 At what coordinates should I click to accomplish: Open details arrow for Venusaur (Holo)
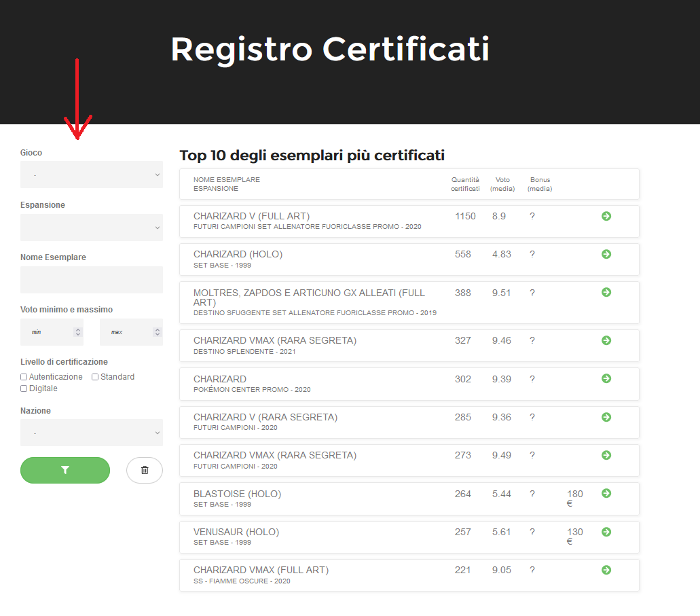point(606,532)
